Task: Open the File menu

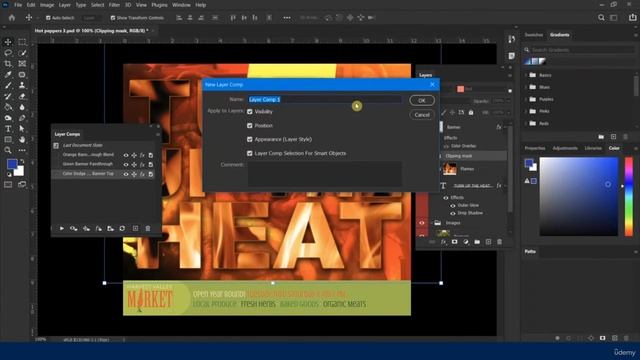Action: [x=18, y=5]
